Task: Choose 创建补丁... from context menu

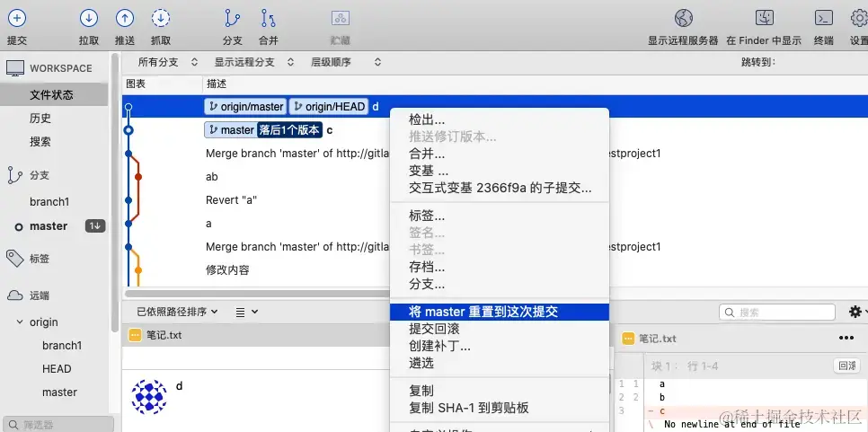Action: [x=500, y=347]
